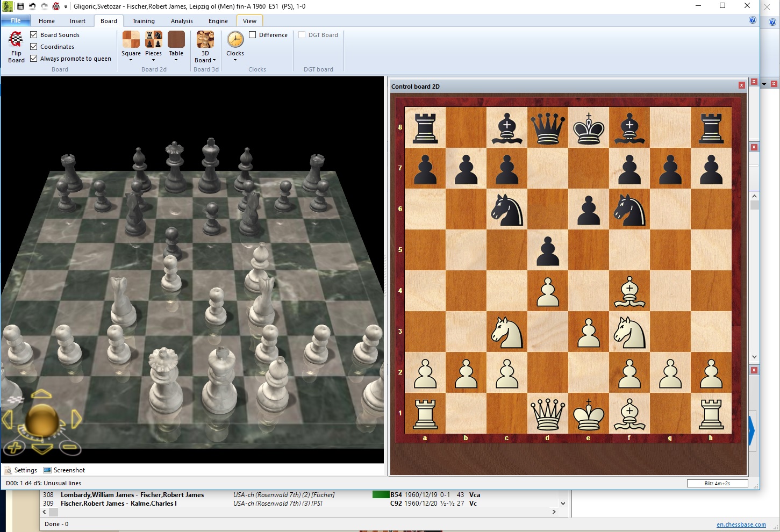Click the Screenshot icon below the 3D board

pyautogui.click(x=64, y=470)
